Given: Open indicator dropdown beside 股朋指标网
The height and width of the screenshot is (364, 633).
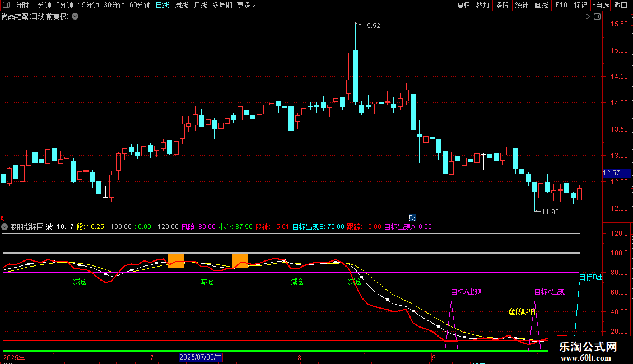Looking at the screenshot, I should (x=4, y=227).
